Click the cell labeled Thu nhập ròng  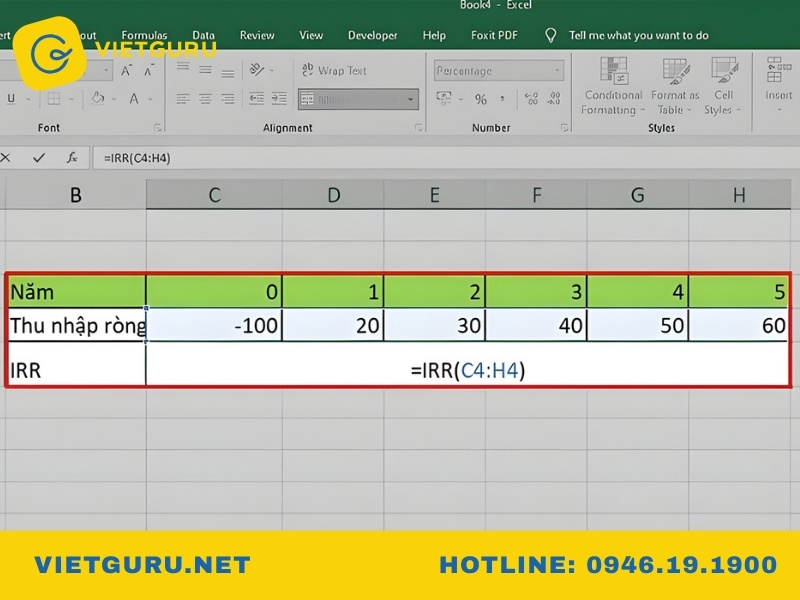pyautogui.click(x=77, y=325)
